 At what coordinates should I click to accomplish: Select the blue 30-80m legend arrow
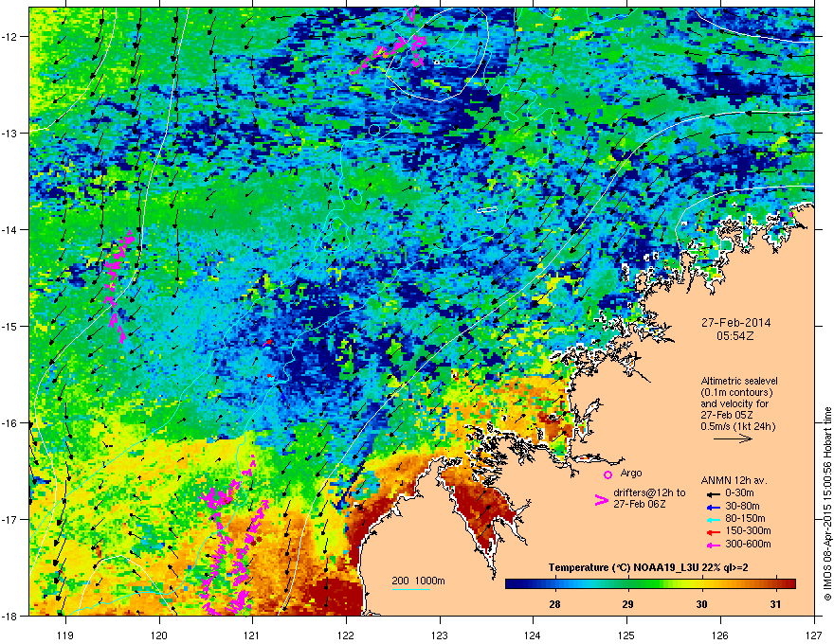coord(714,507)
